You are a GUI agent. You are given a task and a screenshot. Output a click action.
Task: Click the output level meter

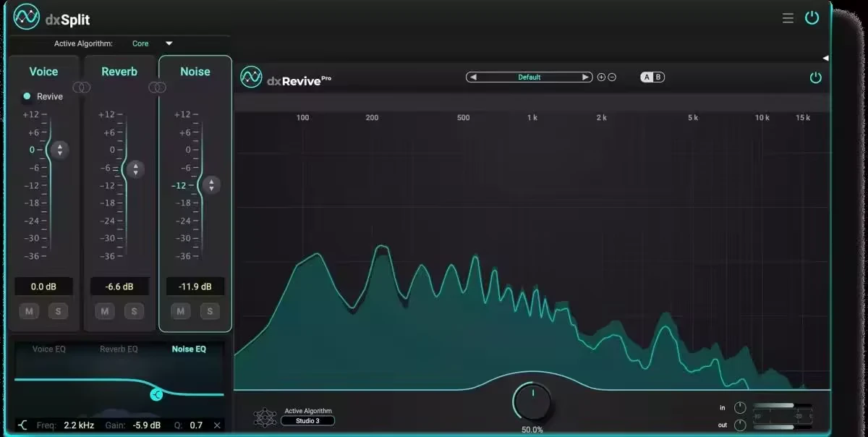click(x=783, y=427)
